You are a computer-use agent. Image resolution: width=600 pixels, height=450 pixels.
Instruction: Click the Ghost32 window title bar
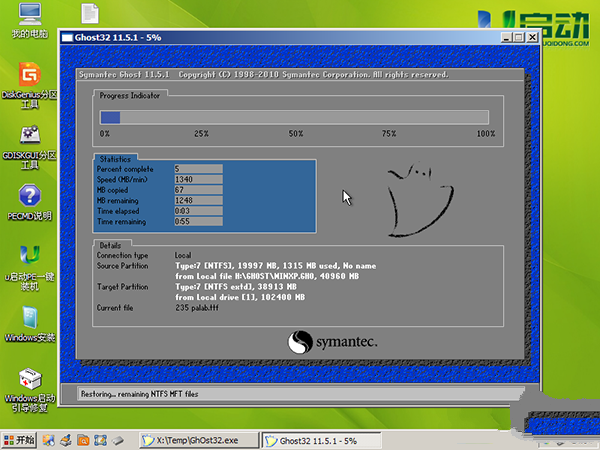point(300,37)
